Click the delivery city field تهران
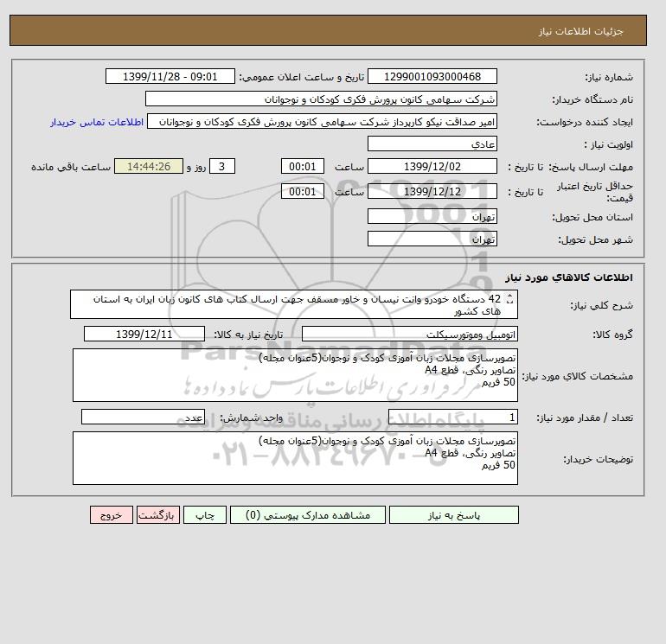The width and height of the screenshot is (666, 644). point(432,239)
